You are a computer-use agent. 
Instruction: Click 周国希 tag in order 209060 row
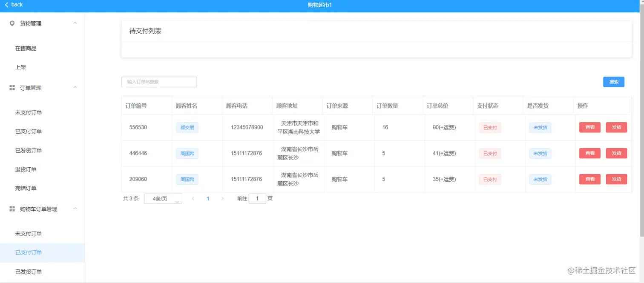[x=187, y=180]
